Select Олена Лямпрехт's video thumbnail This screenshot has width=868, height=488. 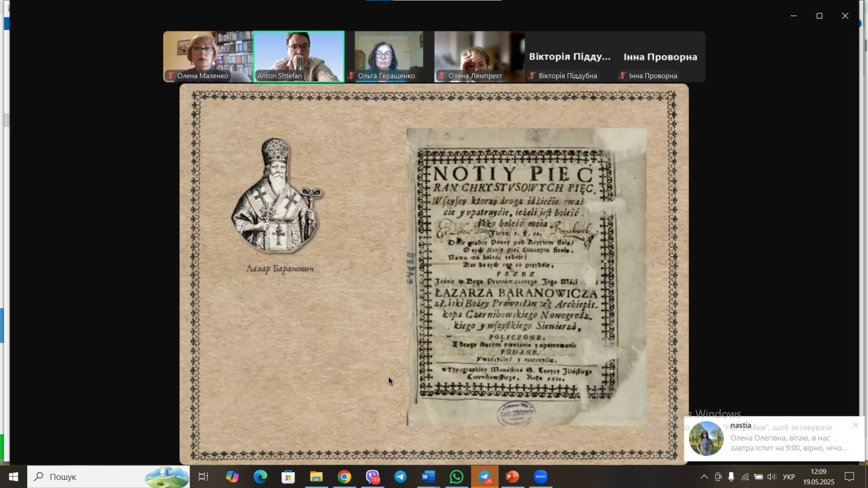[x=480, y=56]
